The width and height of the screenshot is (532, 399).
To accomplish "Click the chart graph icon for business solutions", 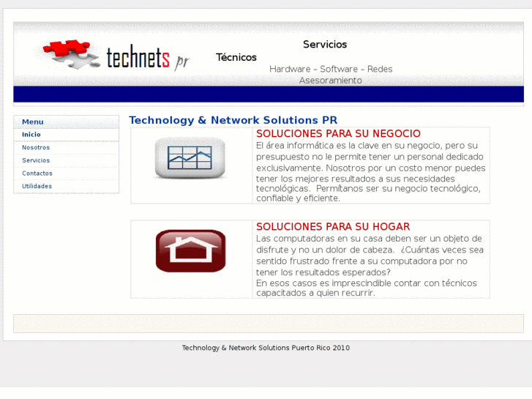I will pyautogui.click(x=190, y=158).
